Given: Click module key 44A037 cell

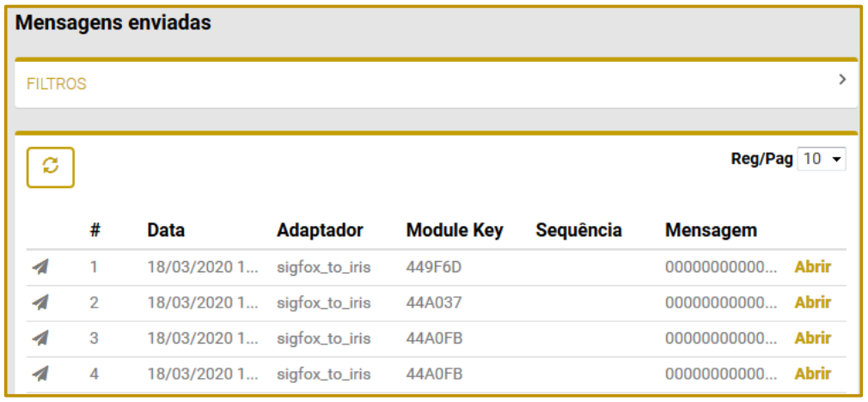Looking at the screenshot, I should coord(434,302).
